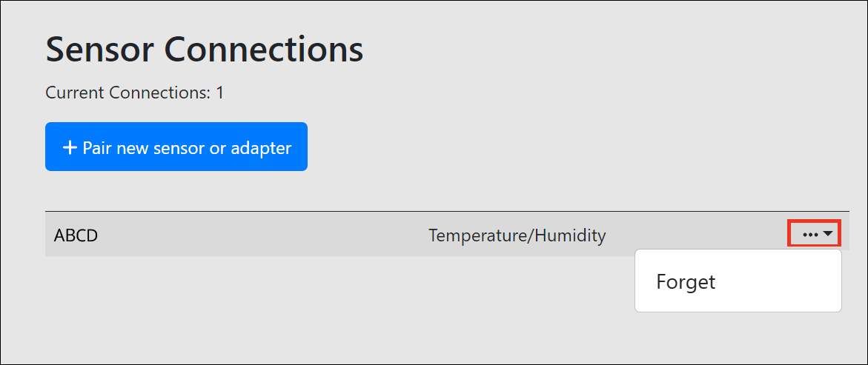Click the word "Humidity" in the ABCD row
Viewport: 868px width, 365px height.
point(570,235)
